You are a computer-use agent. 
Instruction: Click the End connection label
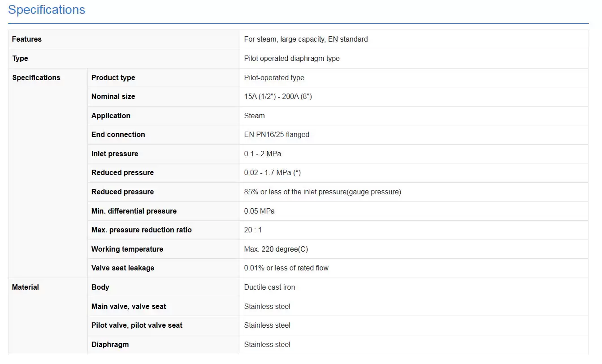point(118,135)
